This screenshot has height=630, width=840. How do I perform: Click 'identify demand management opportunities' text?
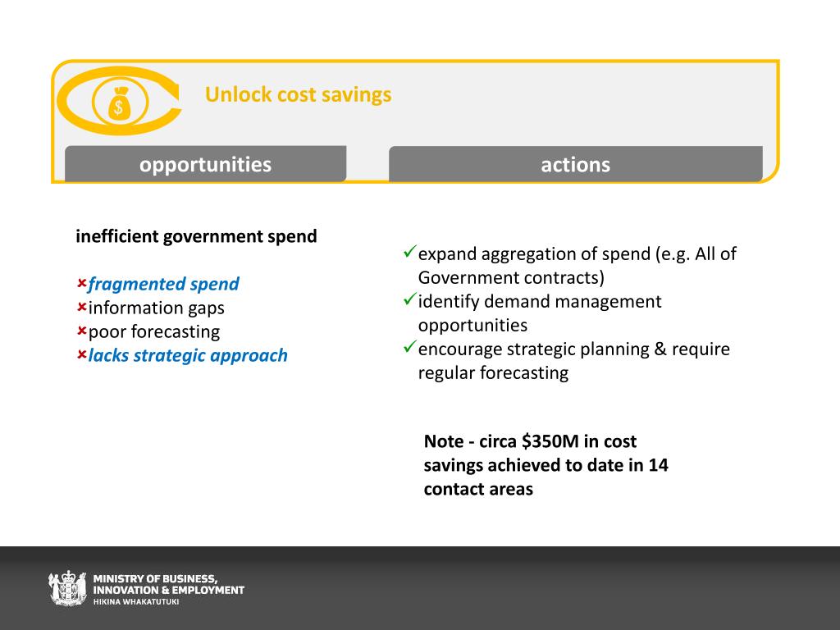coord(540,313)
